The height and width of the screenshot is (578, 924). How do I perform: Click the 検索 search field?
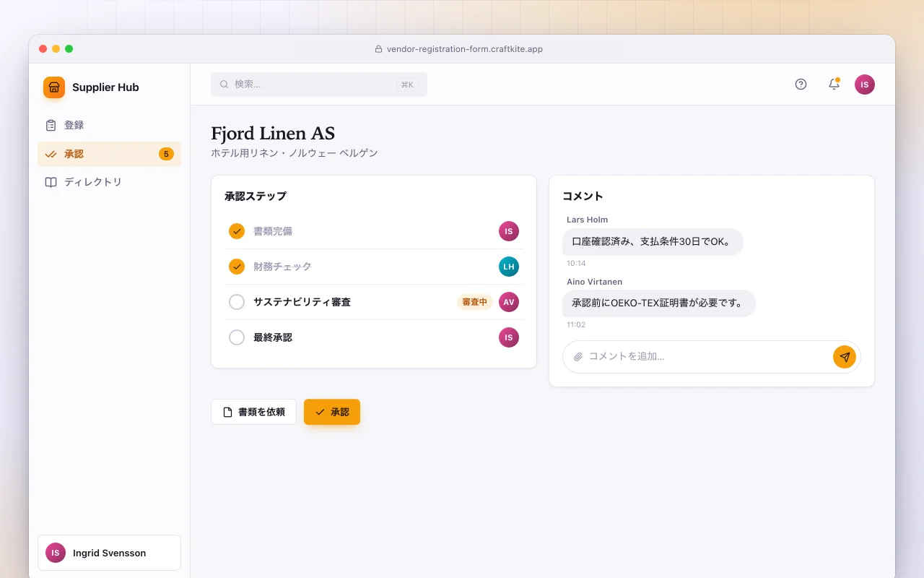pyautogui.click(x=319, y=85)
